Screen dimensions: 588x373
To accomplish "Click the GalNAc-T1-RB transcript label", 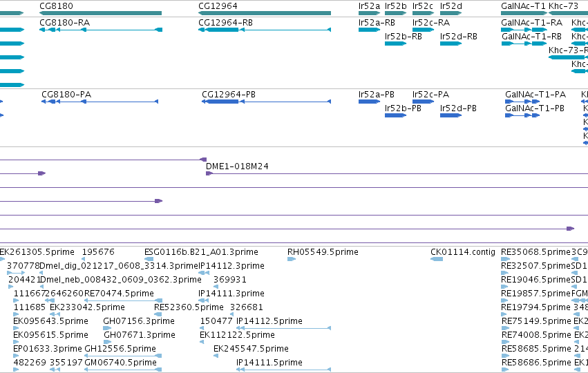I will coord(531,37).
